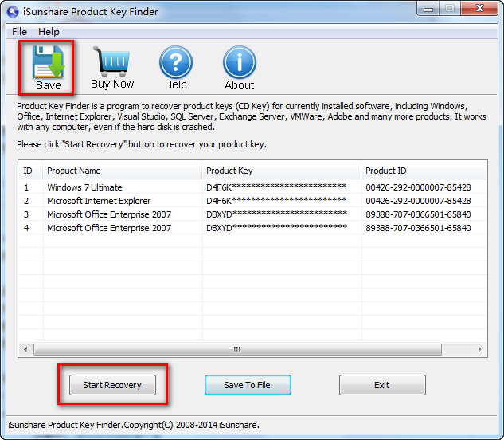Minimize the Product Key Finder window
Image resolution: width=504 pixels, height=440 pixels.
[x=428, y=9]
